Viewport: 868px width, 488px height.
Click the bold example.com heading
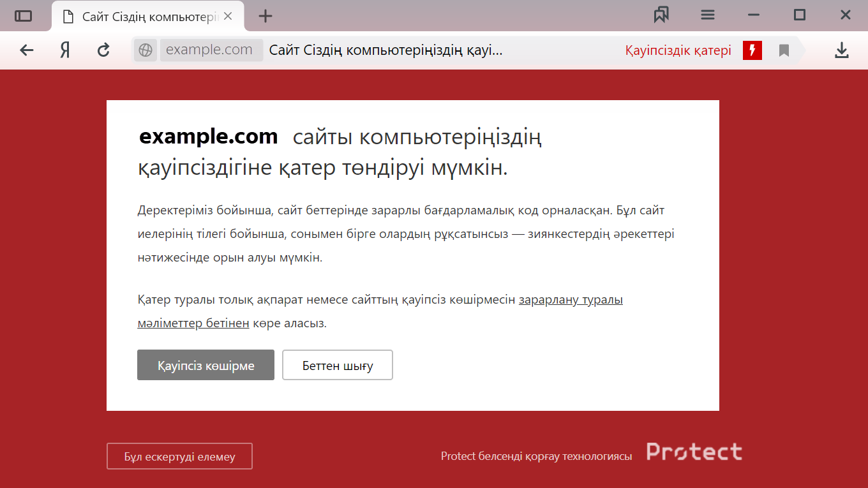tap(209, 137)
